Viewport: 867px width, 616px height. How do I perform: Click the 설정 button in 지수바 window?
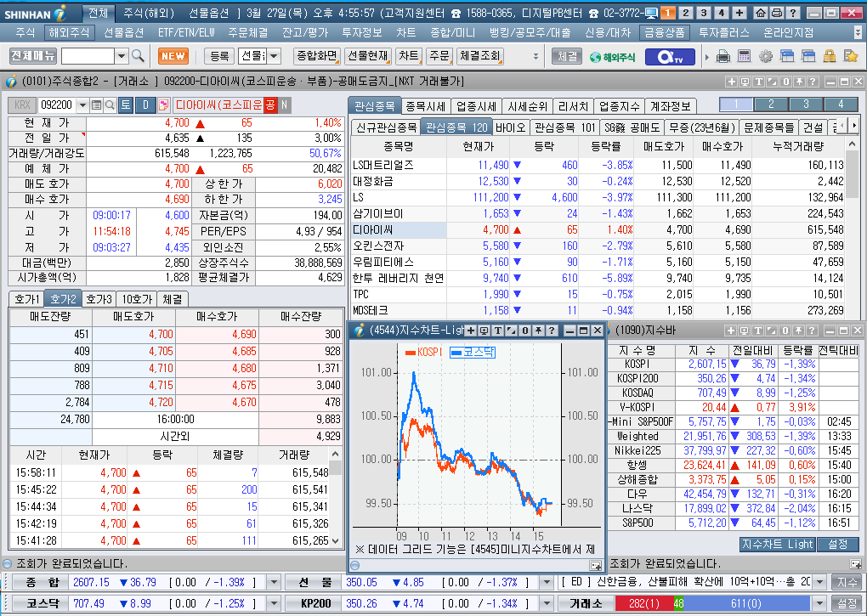click(838, 544)
